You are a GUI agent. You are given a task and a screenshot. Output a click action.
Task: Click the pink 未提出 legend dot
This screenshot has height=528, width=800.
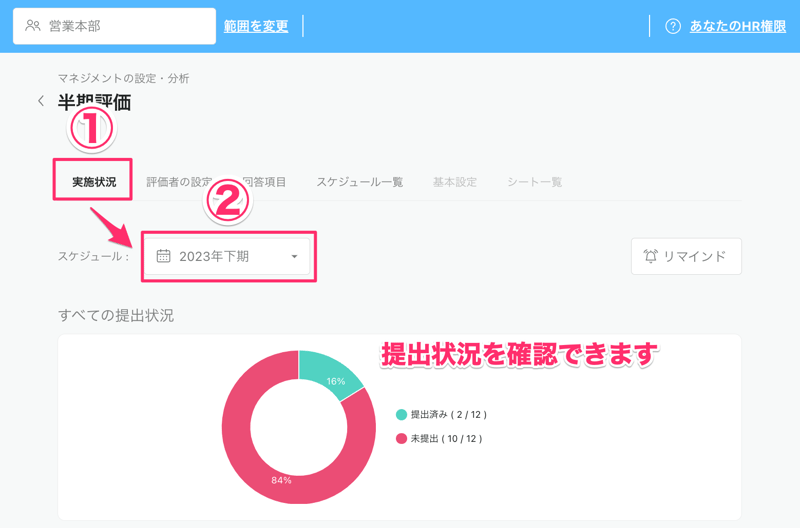pos(402,439)
